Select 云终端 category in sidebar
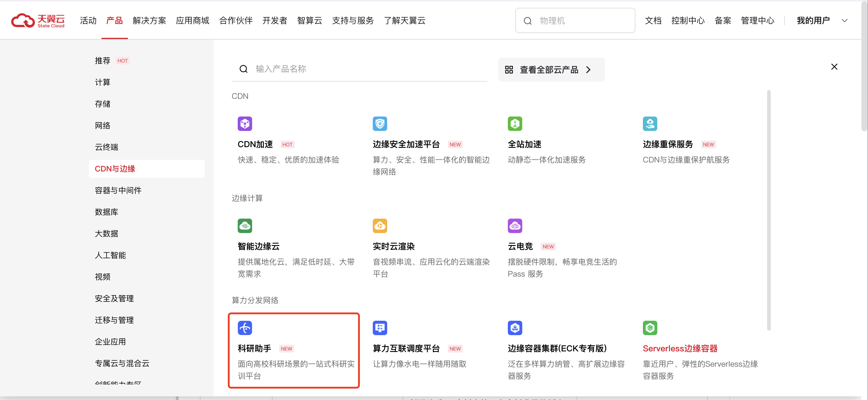The width and height of the screenshot is (868, 400). pos(107,147)
